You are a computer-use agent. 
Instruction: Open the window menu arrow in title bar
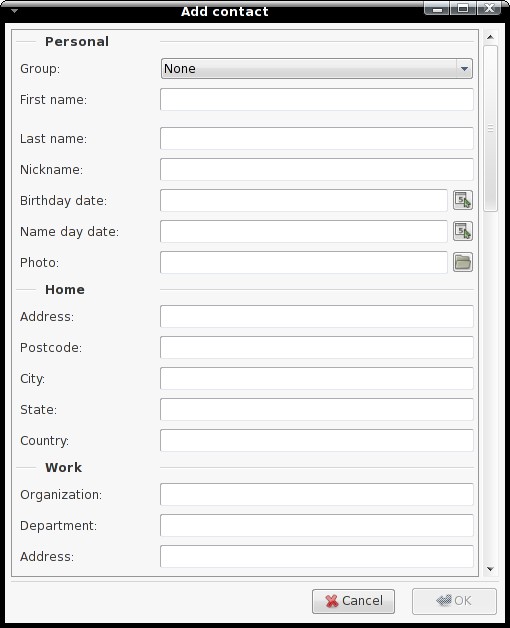(14, 11)
